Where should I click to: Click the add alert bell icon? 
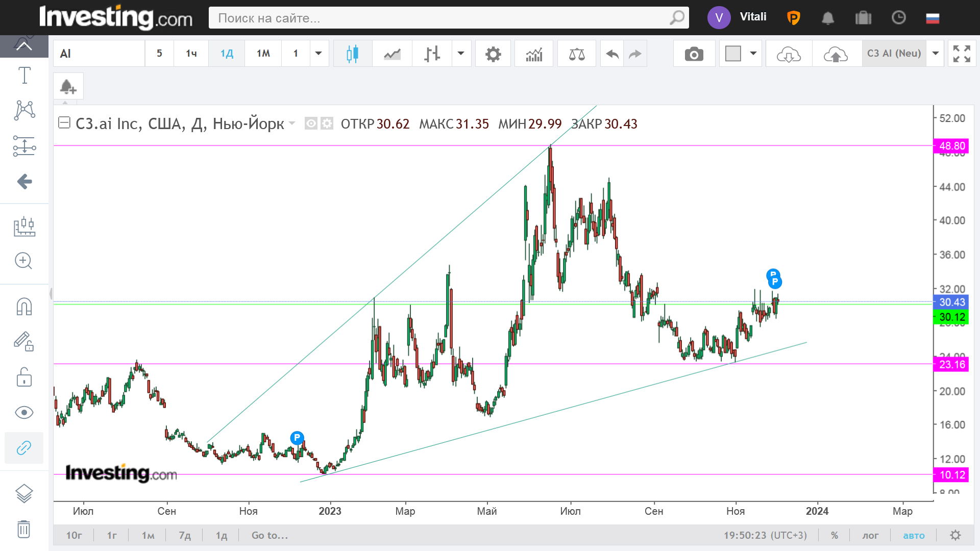(x=68, y=87)
